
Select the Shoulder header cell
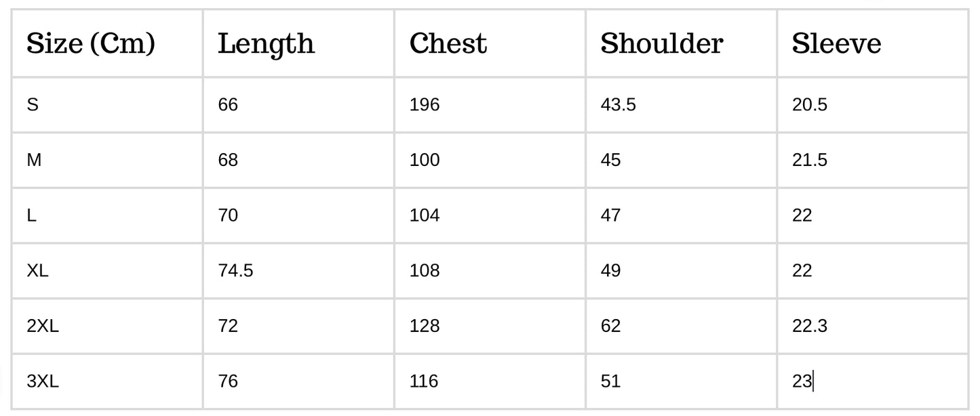(x=661, y=44)
